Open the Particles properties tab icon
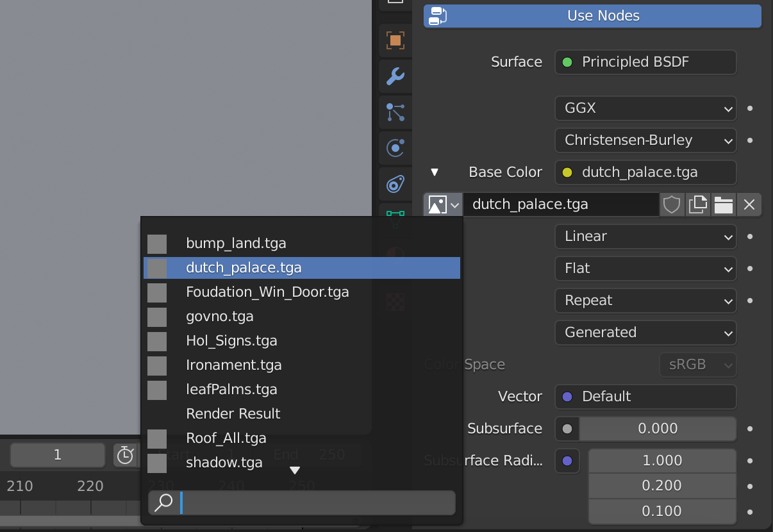 tap(395, 113)
